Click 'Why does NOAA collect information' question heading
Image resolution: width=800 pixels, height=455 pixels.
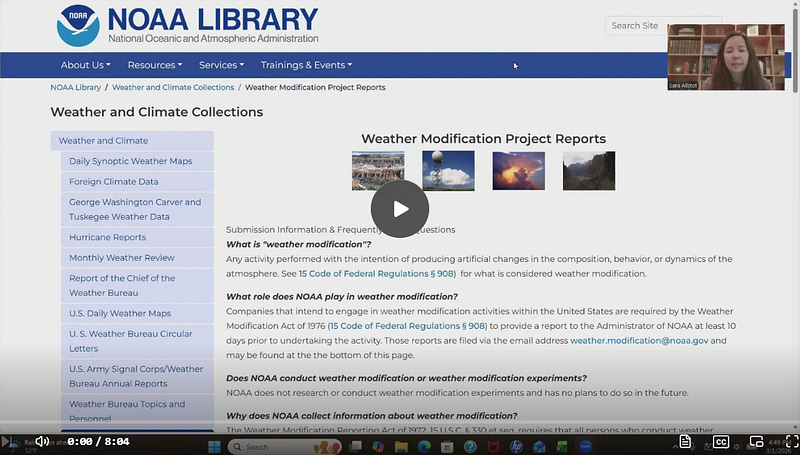tap(372, 416)
